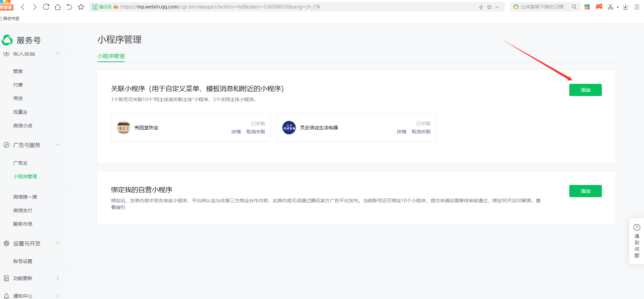Click the 通知中心 bell icon
This screenshot has height=299, width=644.
(6, 296)
